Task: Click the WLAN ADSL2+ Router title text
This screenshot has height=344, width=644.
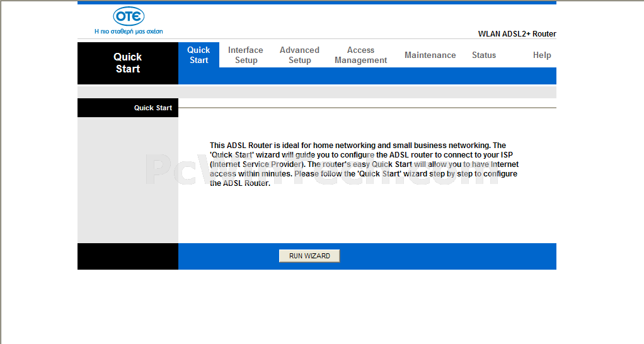Action: 517,34
